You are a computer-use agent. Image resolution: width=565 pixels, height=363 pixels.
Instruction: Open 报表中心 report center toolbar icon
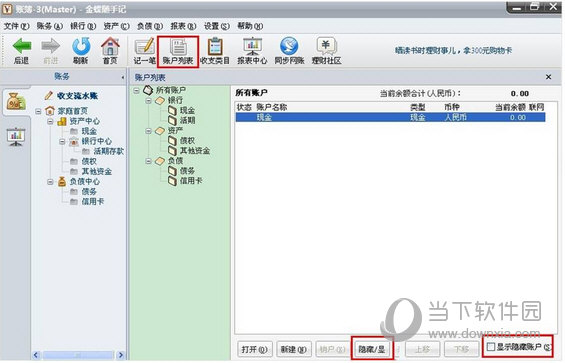click(x=252, y=47)
